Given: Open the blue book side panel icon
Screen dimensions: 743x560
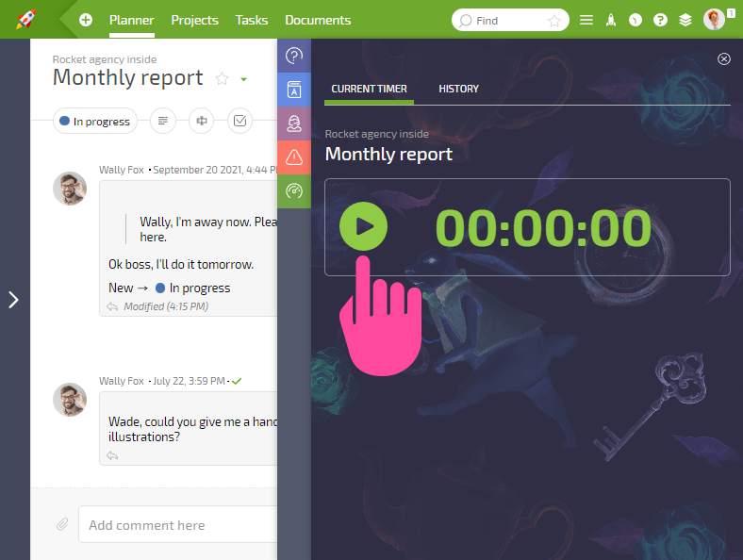Looking at the screenshot, I should tap(294, 90).
